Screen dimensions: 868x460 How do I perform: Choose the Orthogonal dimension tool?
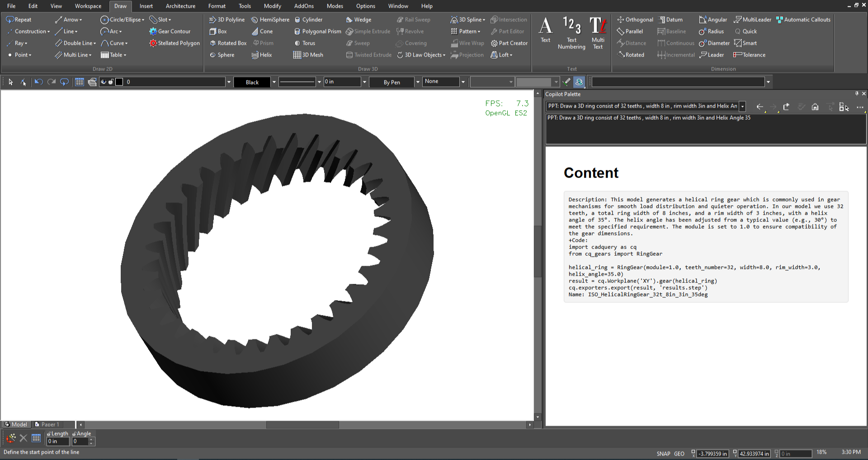tap(635, 19)
